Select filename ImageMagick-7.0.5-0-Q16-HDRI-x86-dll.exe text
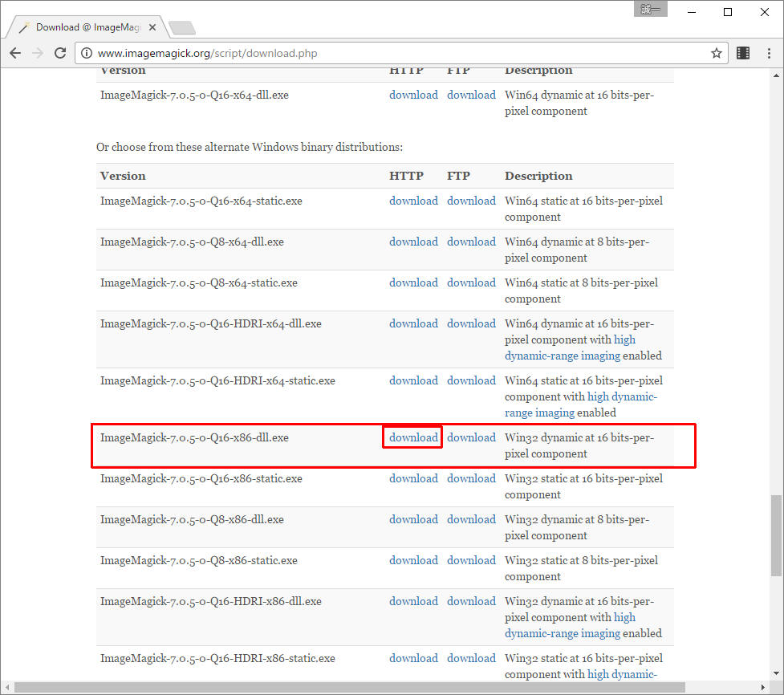The image size is (784, 695). pos(211,602)
